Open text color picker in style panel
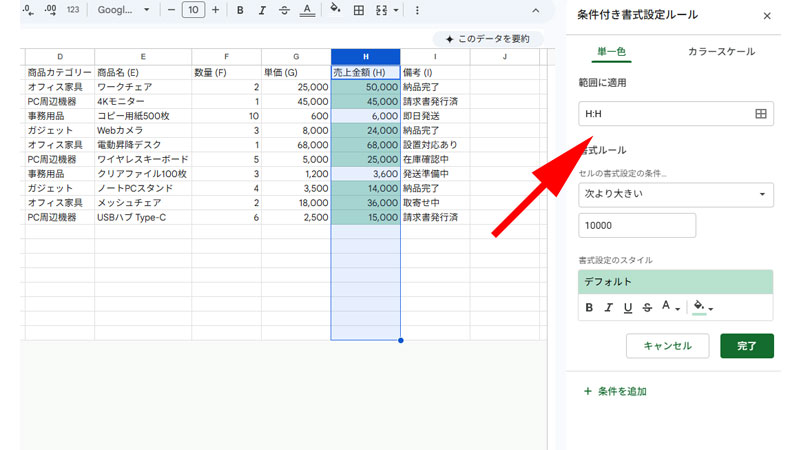This screenshot has height=450, width=800. (670, 307)
